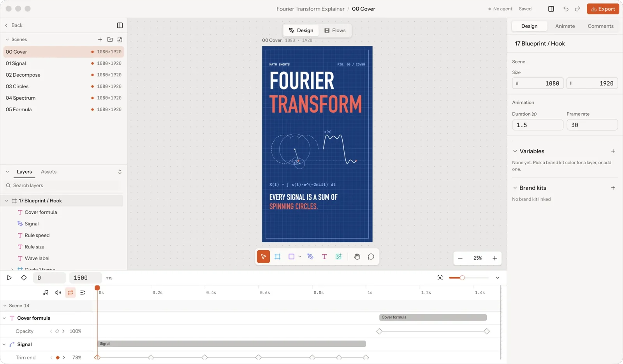The width and height of the screenshot is (623, 364).
Task: Go Back from scene list
Action: tap(14, 25)
